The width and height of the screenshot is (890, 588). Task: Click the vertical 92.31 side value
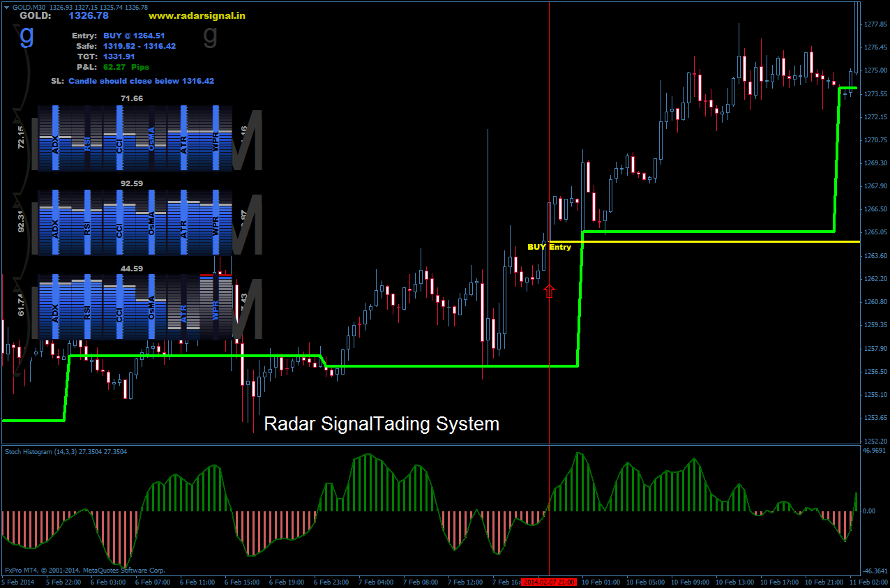coord(21,222)
